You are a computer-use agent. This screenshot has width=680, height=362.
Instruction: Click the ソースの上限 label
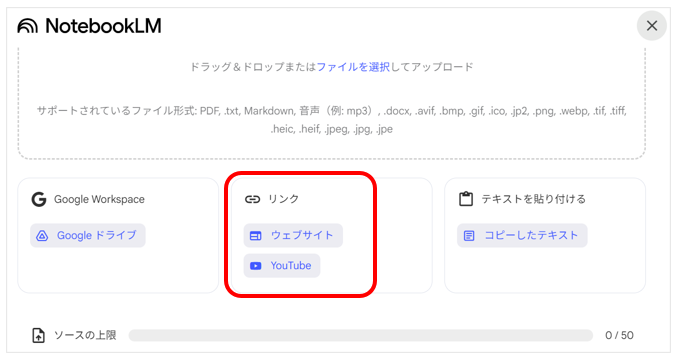tap(85, 335)
